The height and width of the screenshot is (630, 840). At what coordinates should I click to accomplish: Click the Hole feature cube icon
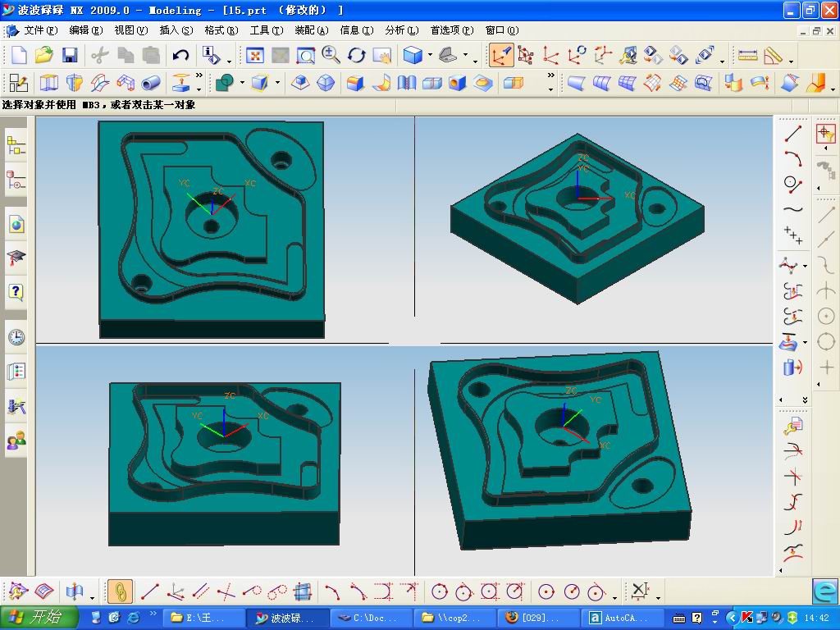click(x=457, y=83)
